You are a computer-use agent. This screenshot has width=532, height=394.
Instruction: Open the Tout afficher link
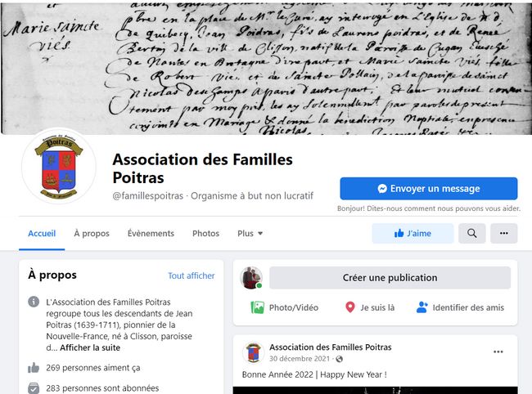pyautogui.click(x=192, y=275)
